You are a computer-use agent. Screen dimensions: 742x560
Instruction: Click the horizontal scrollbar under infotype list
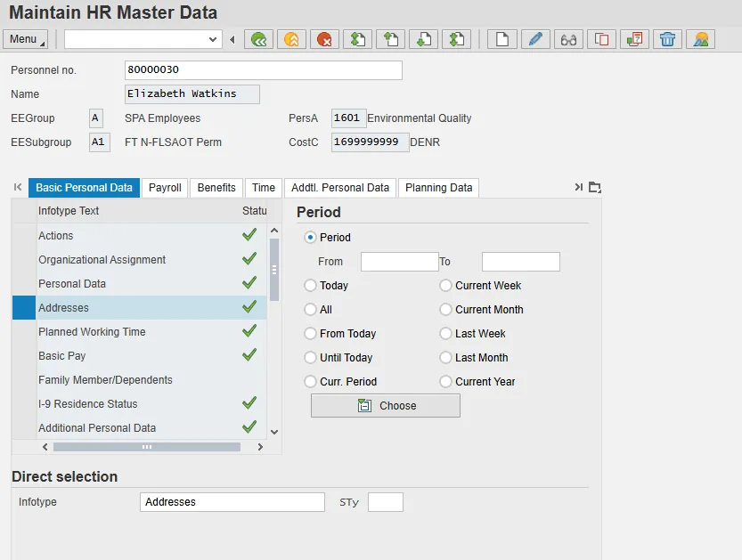coord(147,447)
